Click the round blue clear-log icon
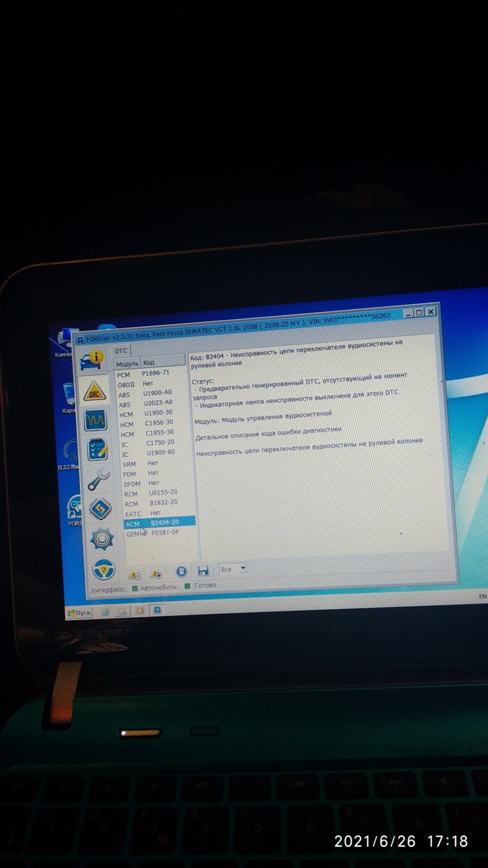 (181, 572)
